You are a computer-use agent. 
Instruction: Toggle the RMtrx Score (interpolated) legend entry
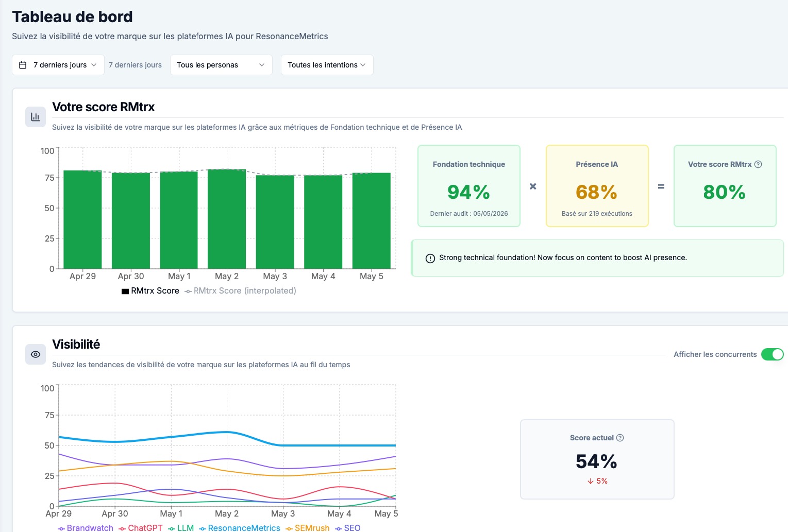pos(240,291)
